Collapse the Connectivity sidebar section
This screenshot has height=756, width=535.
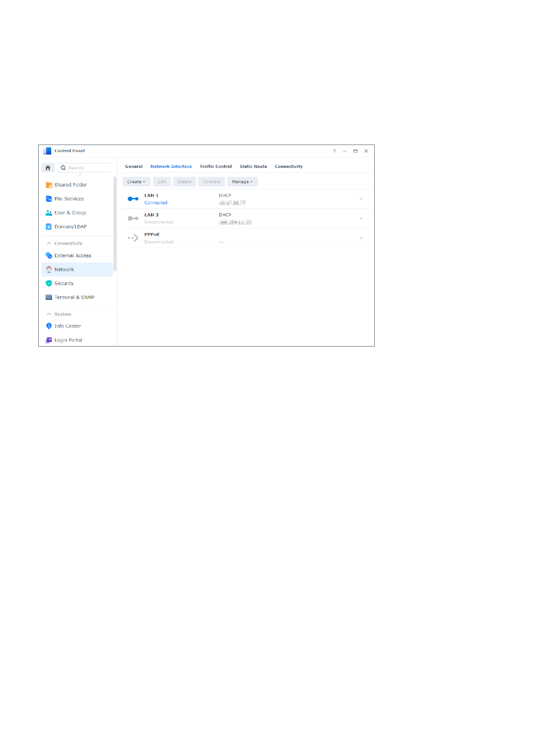pos(49,243)
